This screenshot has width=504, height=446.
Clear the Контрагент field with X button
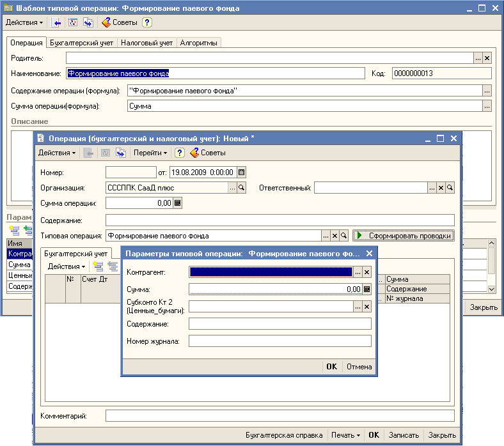pyautogui.click(x=367, y=272)
